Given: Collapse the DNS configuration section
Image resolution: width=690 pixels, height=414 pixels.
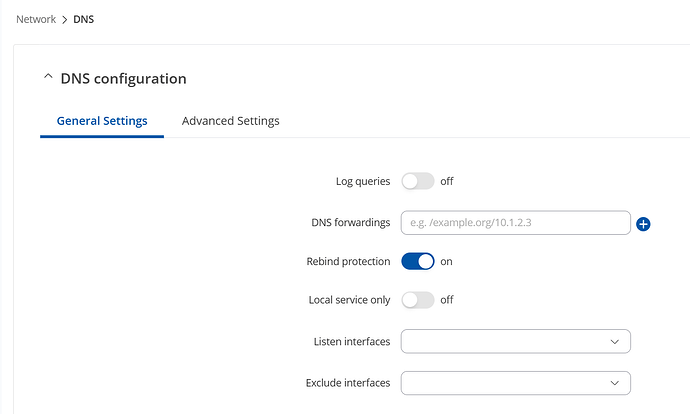Looking at the screenshot, I should pyautogui.click(x=48, y=77).
